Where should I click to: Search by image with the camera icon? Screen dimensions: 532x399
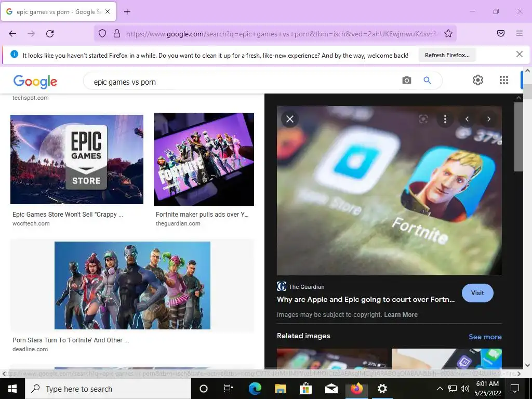(x=406, y=81)
